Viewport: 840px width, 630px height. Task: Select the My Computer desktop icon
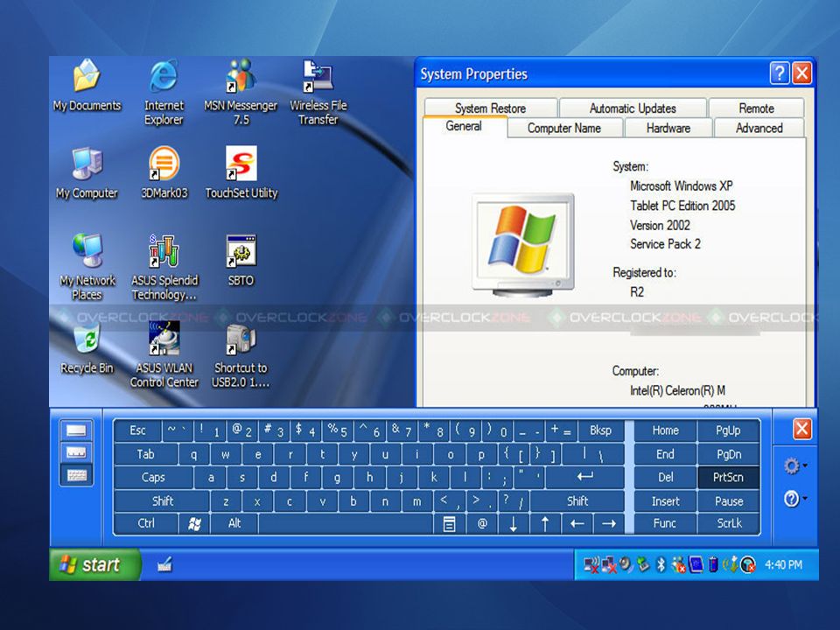pos(87,173)
